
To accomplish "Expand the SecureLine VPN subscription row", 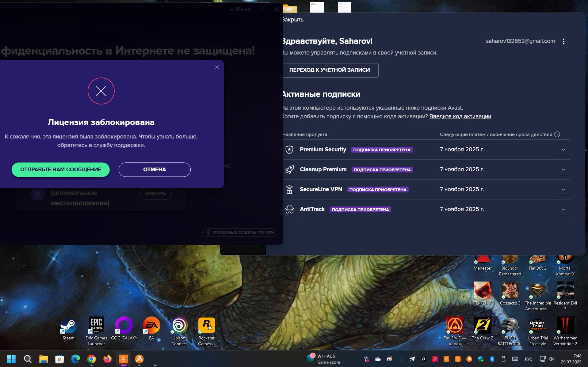I will pos(563,190).
